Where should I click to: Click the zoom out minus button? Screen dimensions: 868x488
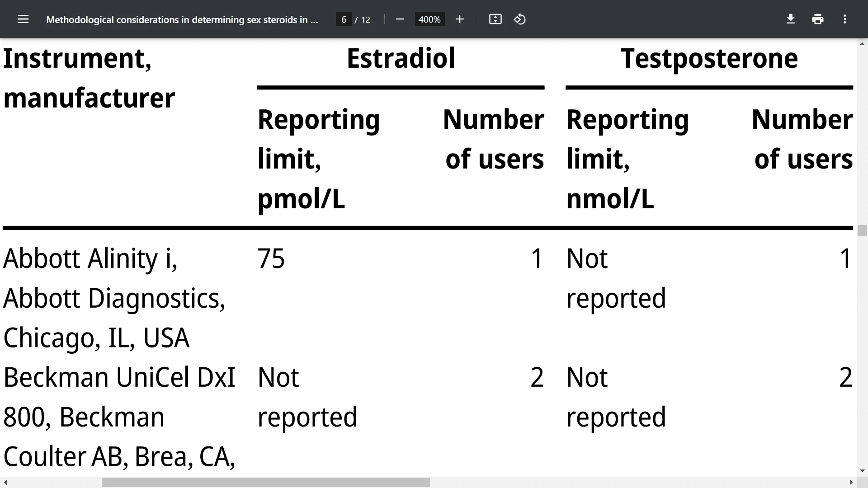point(400,20)
